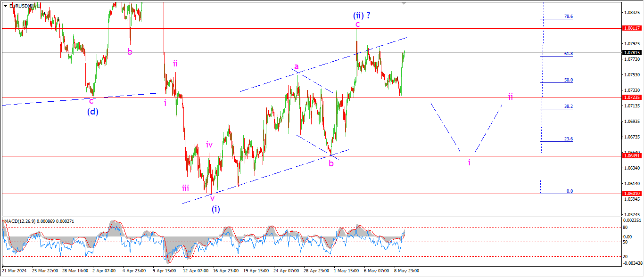Select the blue (i) wave label
The image size is (644, 277).
tap(215, 209)
